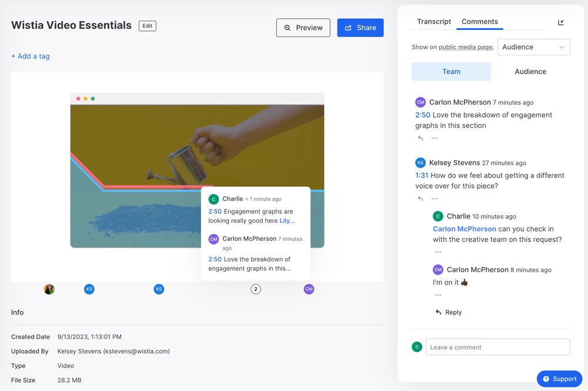588x391 pixels.
Task: Click the File Size value 28.2 MB
Action: tap(69, 380)
